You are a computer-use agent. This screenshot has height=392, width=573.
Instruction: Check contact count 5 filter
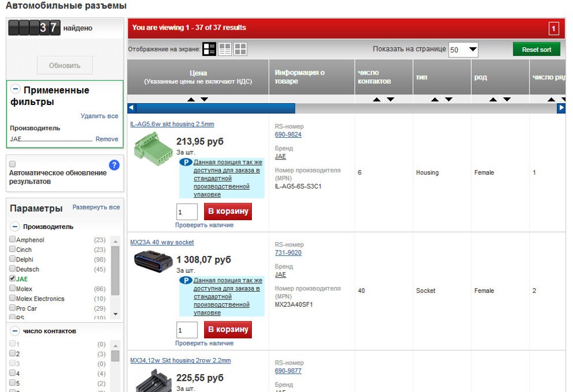click(x=13, y=383)
